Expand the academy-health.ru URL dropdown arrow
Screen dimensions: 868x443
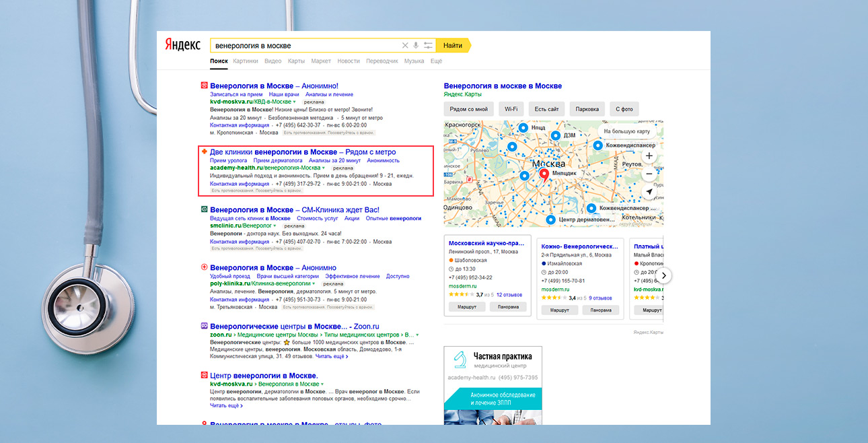pos(324,168)
